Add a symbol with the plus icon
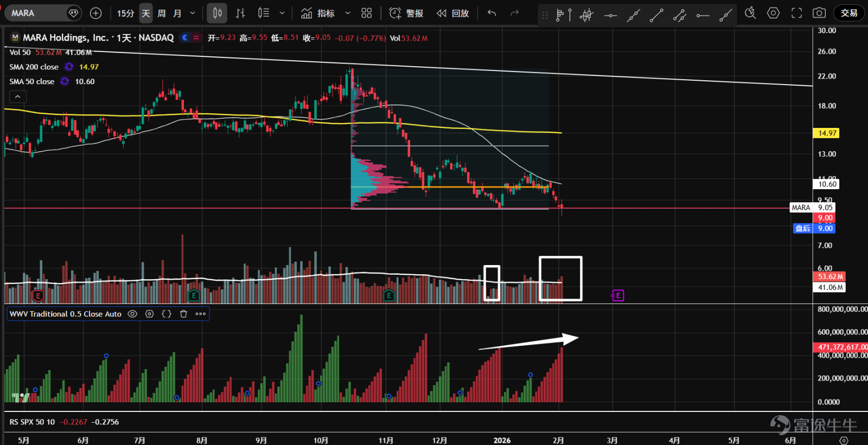This screenshot has height=445, width=868. point(95,13)
